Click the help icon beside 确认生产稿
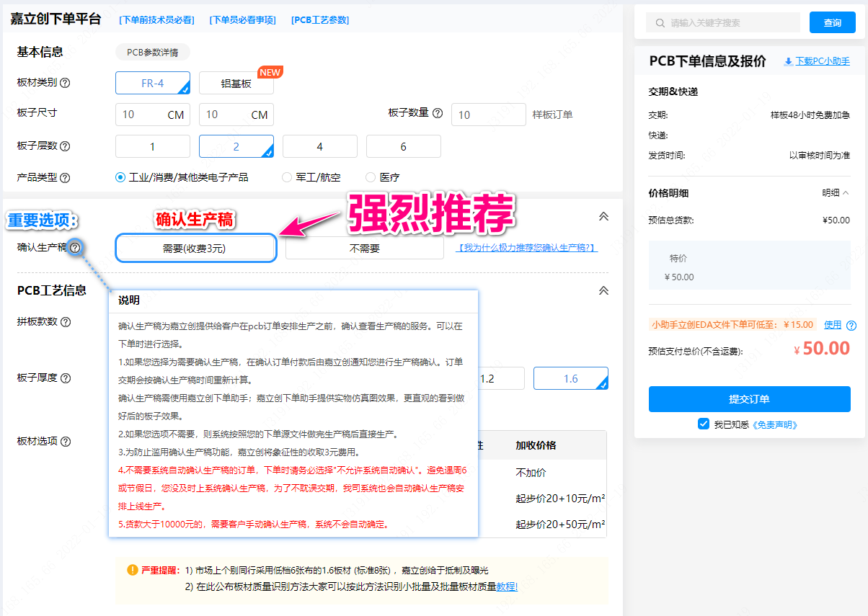This screenshot has width=868, height=616. (x=75, y=248)
